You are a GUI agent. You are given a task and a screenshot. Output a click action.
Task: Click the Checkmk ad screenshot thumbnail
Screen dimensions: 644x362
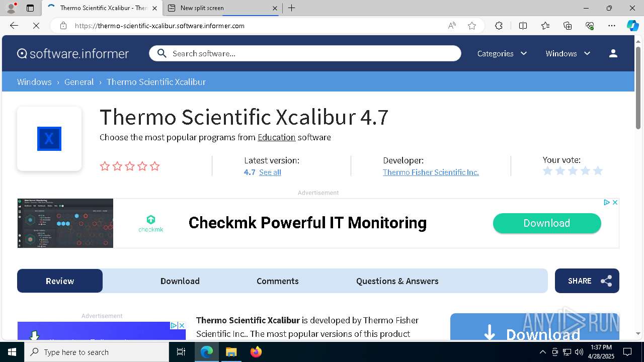(65, 223)
